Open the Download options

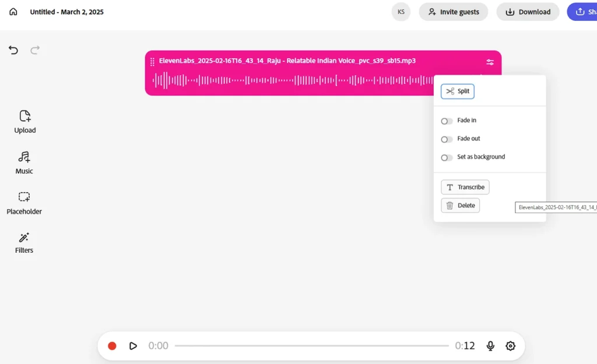click(x=528, y=11)
